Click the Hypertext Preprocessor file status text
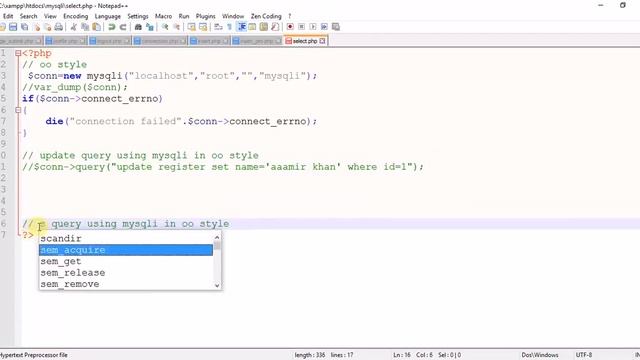Viewport: 640px width, 360px height. [x=33, y=355]
